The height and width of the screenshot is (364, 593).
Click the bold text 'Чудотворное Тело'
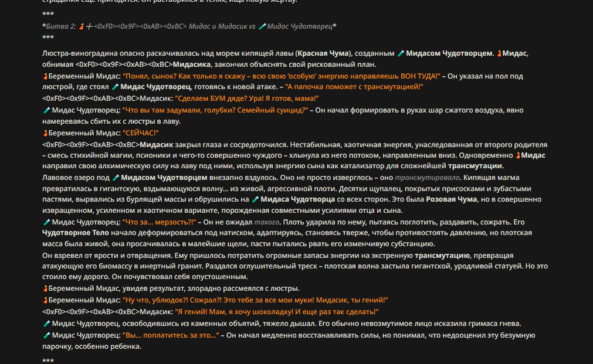pyautogui.click(x=76, y=233)
